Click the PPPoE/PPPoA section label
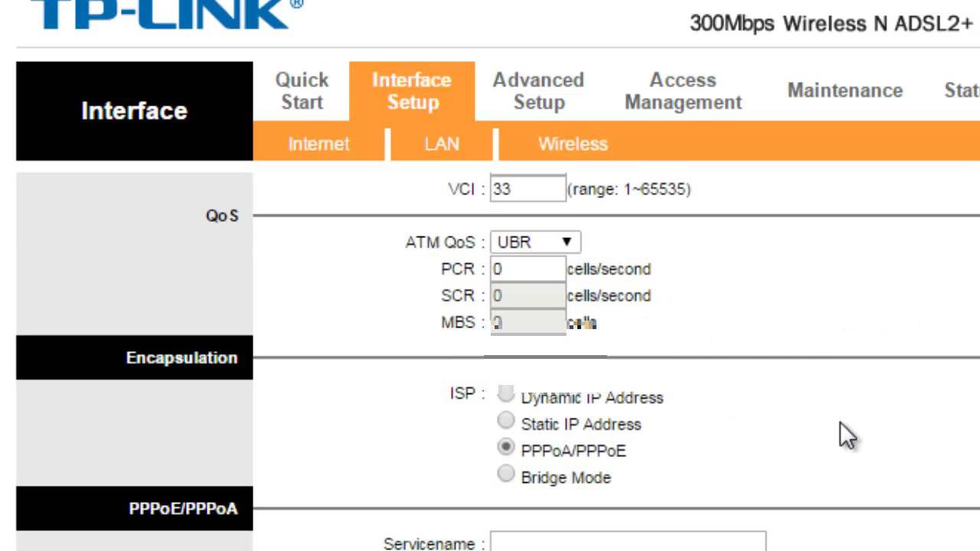Screen dimensions: 980x551 coord(183,509)
